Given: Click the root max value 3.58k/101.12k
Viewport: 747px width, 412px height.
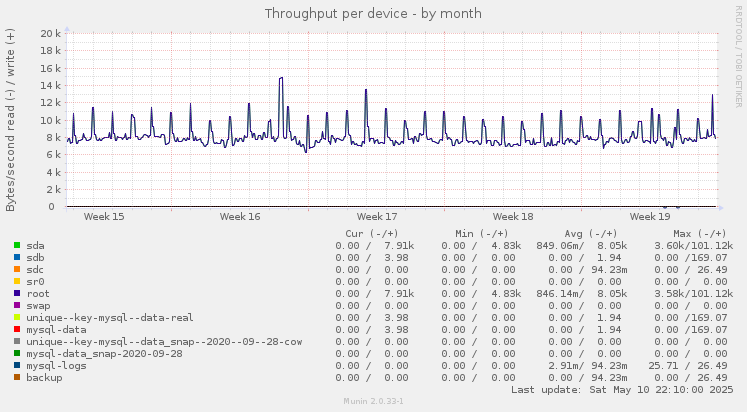Looking at the screenshot, I should click(x=694, y=294).
